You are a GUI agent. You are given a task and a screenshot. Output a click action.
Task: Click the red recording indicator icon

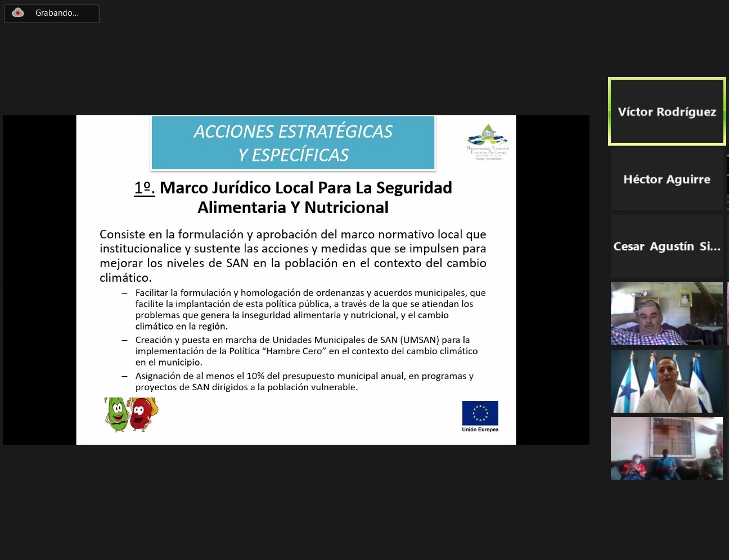[18, 13]
